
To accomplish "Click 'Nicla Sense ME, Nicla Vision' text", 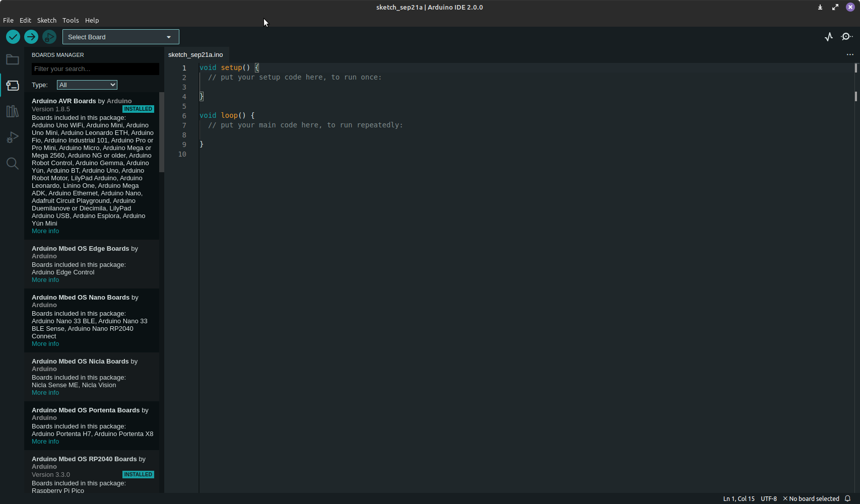I will [74, 385].
